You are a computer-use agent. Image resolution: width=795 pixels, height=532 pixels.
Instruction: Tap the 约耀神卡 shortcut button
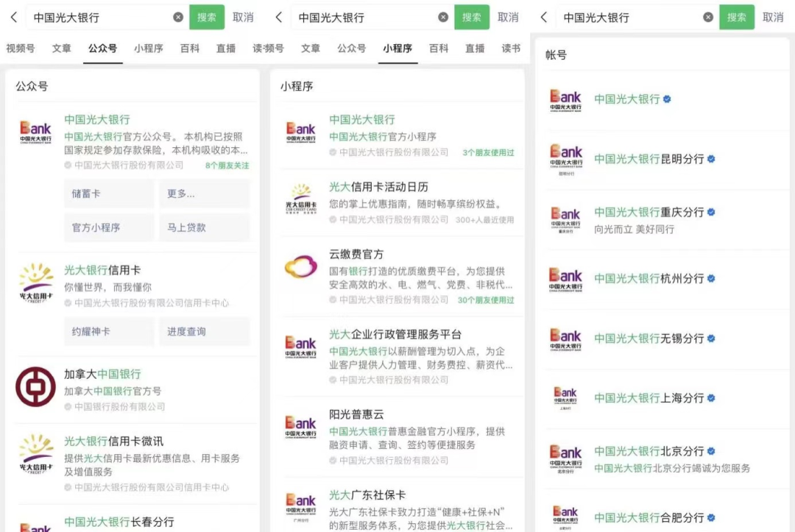point(108,331)
